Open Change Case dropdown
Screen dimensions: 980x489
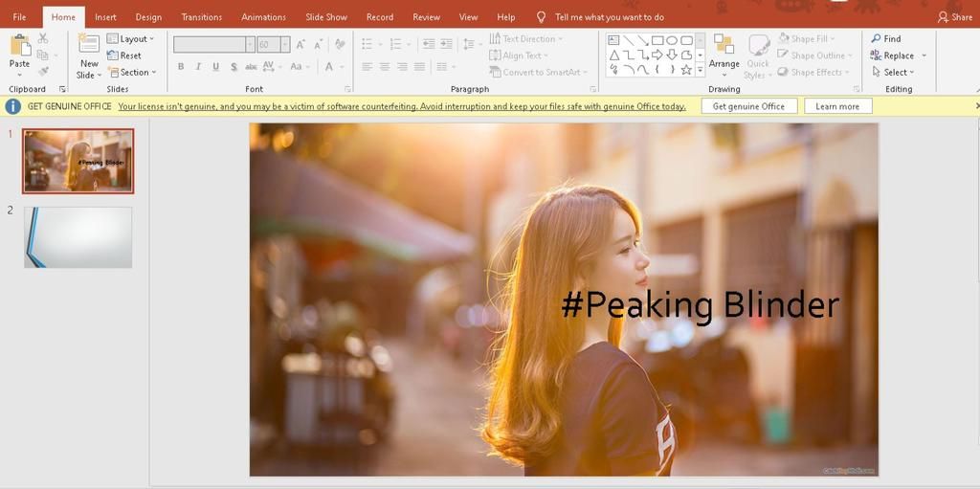(299, 66)
